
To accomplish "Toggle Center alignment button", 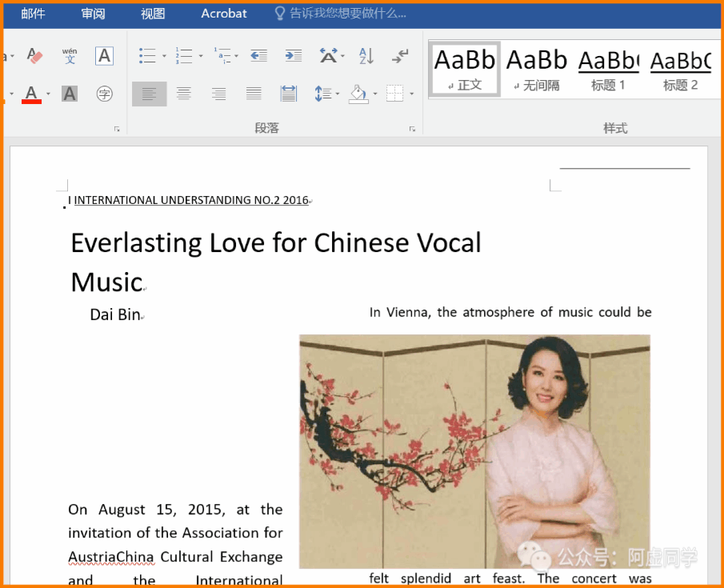I will pyautogui.click(x=184, y=94).
